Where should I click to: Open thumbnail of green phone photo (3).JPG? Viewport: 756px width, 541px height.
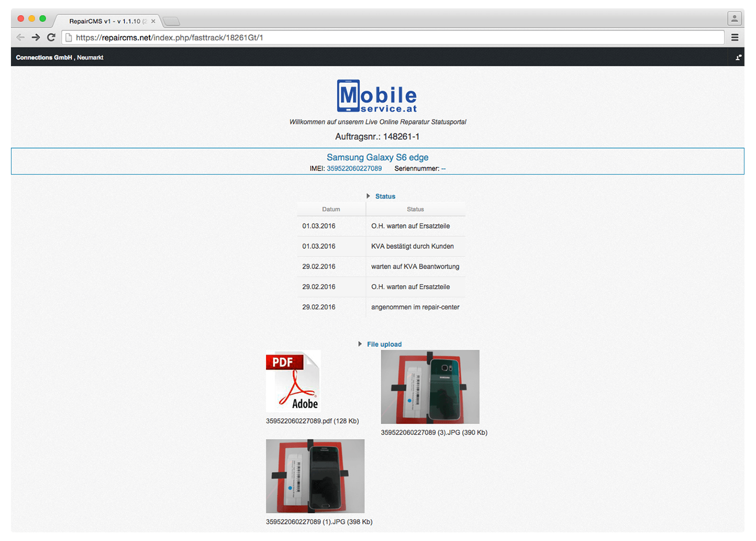click(430, 387)
